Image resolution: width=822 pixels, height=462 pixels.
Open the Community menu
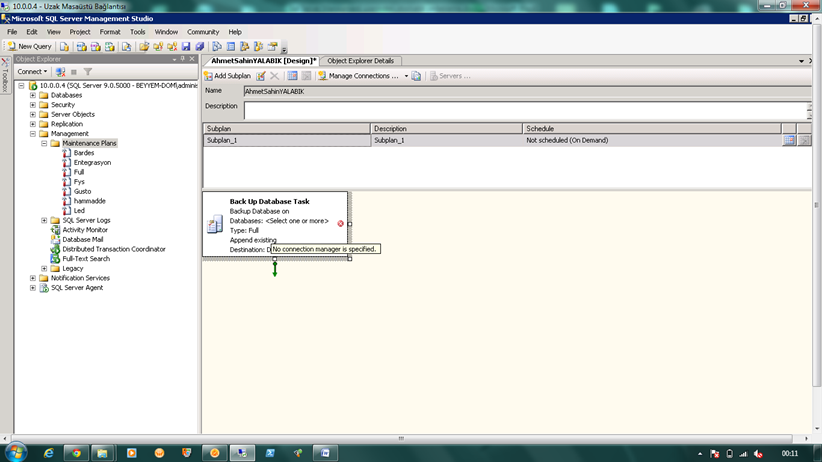click(x=203, y=32)
